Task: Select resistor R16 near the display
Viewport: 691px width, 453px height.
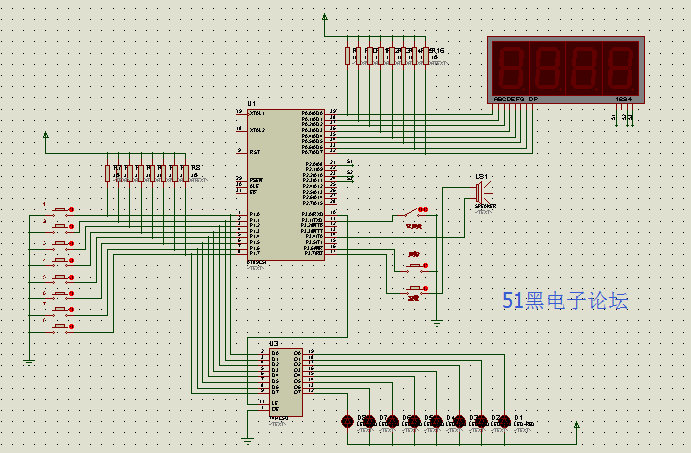Action: 426,56
